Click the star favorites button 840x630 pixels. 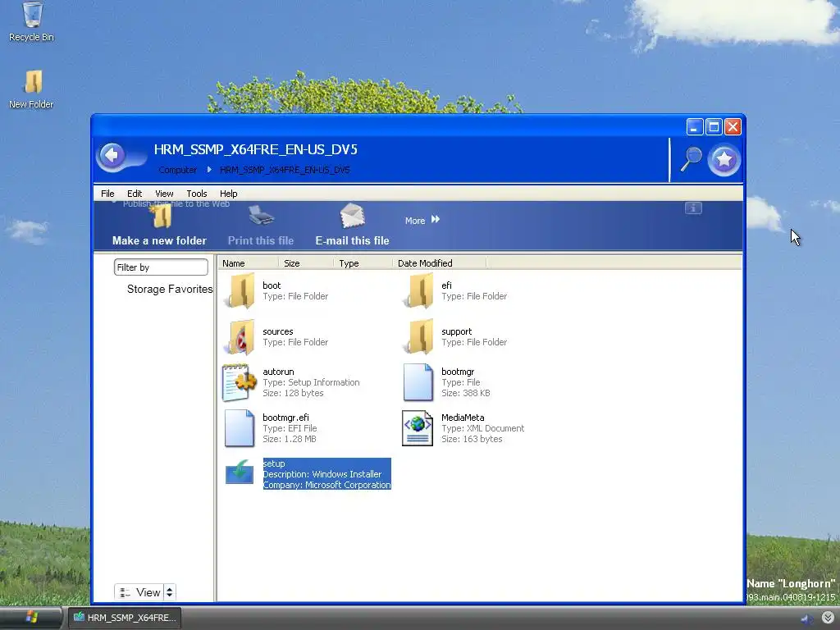point(724,159)
